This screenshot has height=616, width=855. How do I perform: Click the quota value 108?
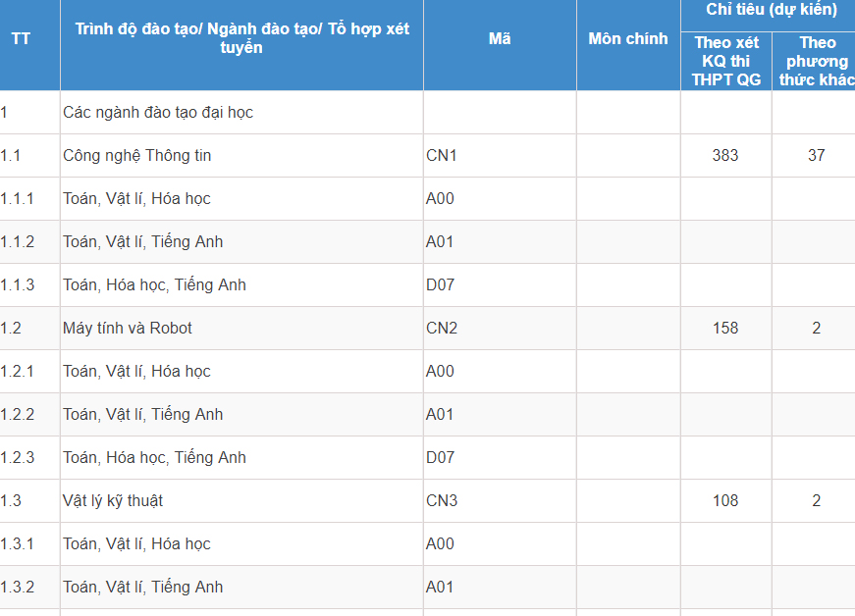[725, 501]
